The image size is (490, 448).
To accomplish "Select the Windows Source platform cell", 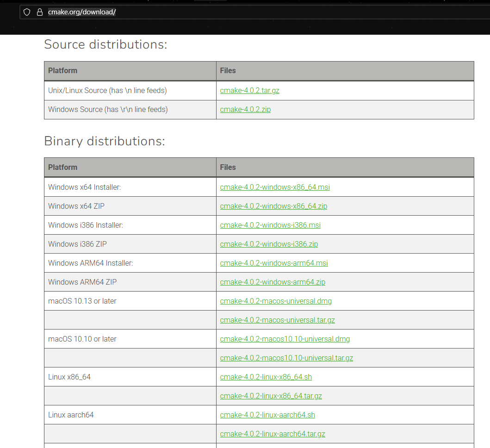I will pyautogui.click(x=130, y=110).
